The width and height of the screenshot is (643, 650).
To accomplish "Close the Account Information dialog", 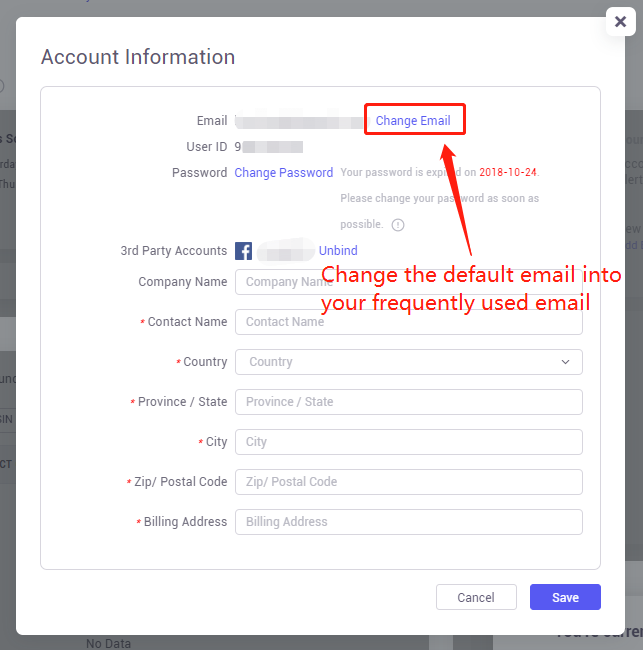I will tap(620, 21).
